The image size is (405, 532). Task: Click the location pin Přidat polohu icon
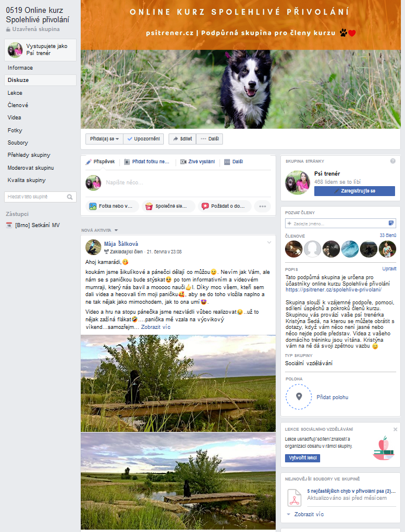(299, 397)
